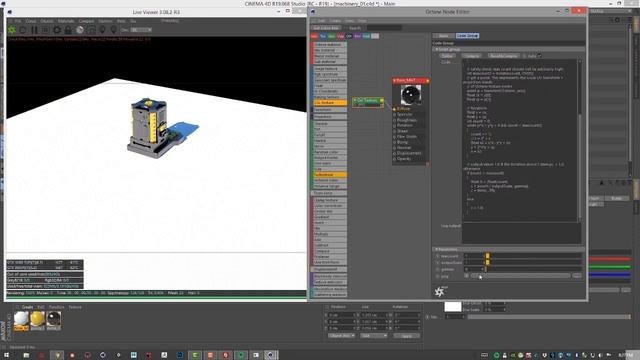Pause rendering with the pause icon in Live Viewer
Screen dimensions: 640x360
(34, 30)
